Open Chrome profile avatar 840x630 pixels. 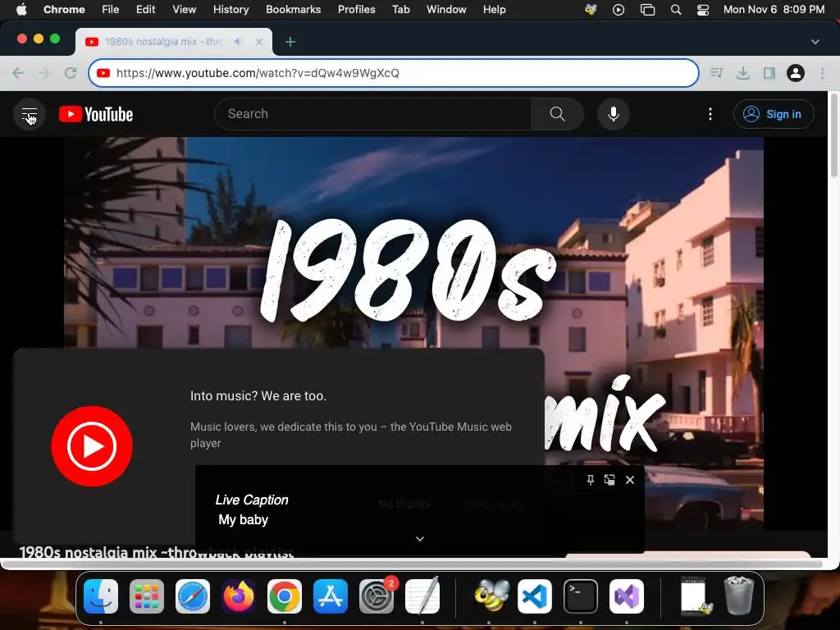(x=796, y=73)
